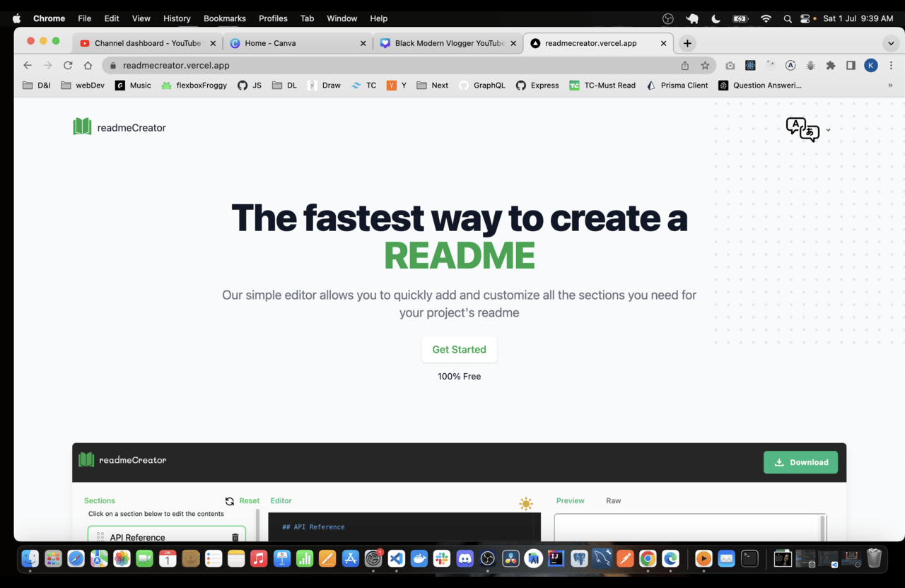This screenshot has width=905, height=588.
Task: Open the Bookmarks menu
Action: (225, 18)
